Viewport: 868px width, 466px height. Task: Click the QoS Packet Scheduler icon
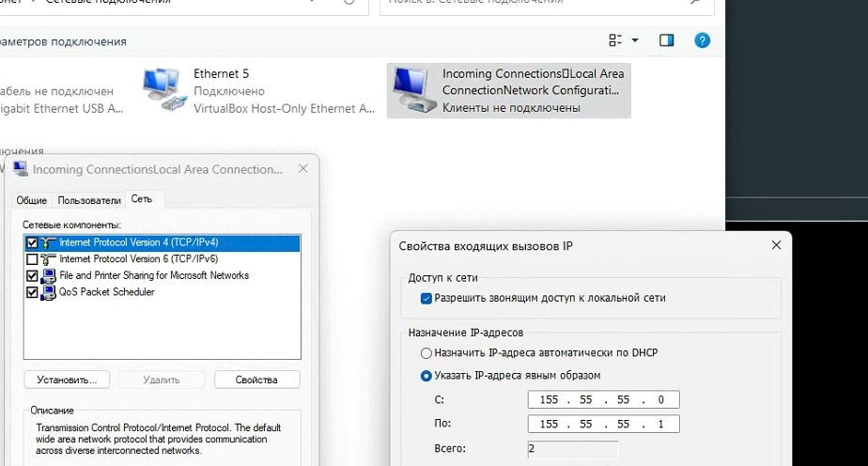49,292
